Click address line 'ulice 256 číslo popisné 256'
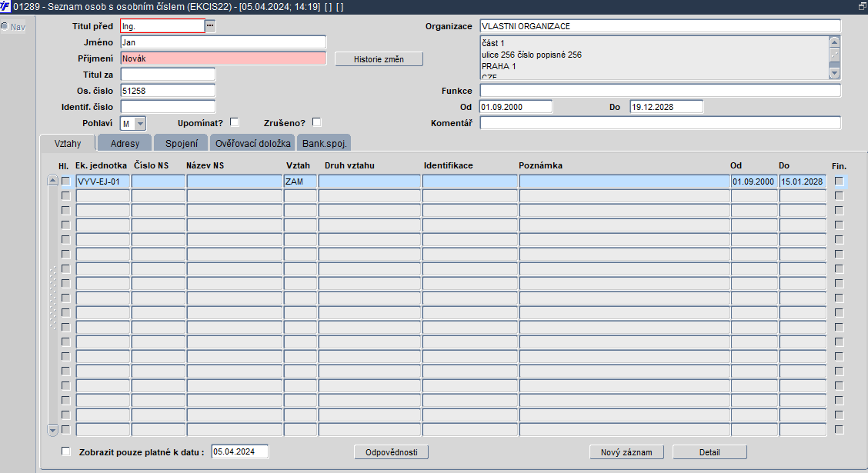 tap(532, 54)
